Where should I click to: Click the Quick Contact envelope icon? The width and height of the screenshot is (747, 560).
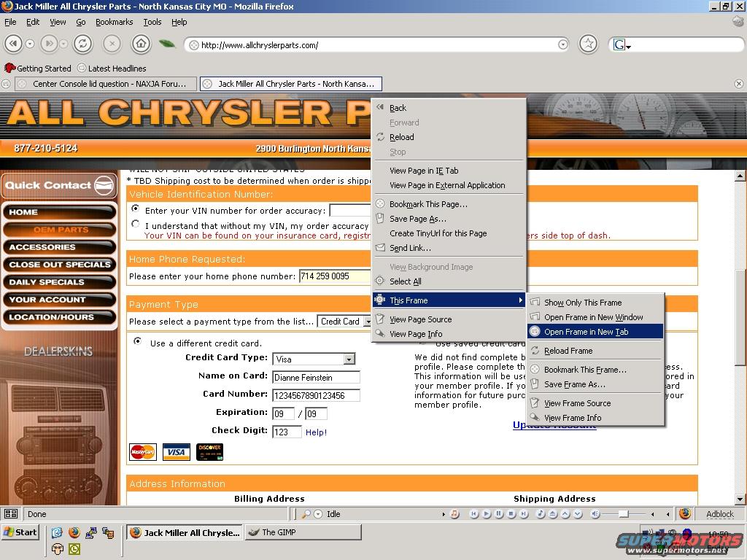pos(104,185)
